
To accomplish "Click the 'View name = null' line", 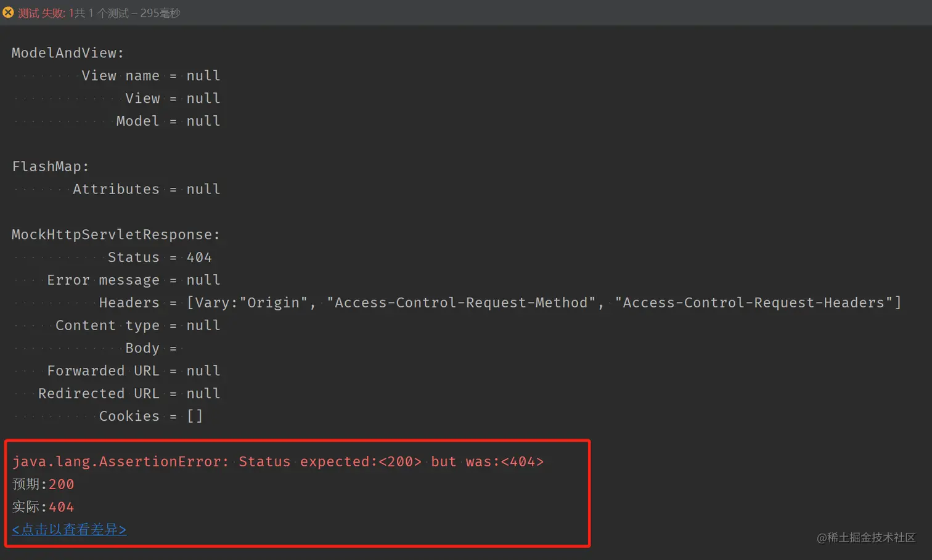I will 150,76.
